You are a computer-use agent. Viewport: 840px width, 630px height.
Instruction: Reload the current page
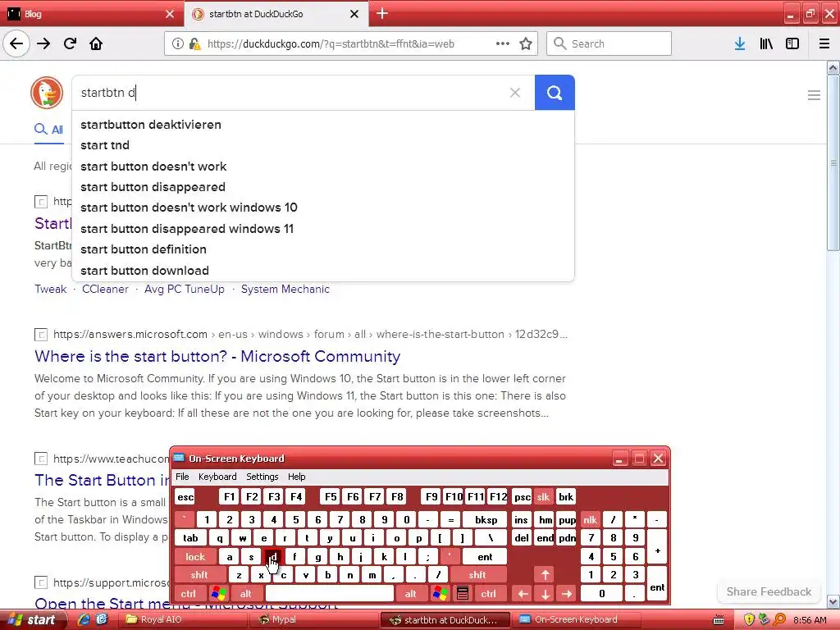pos(70,43)
